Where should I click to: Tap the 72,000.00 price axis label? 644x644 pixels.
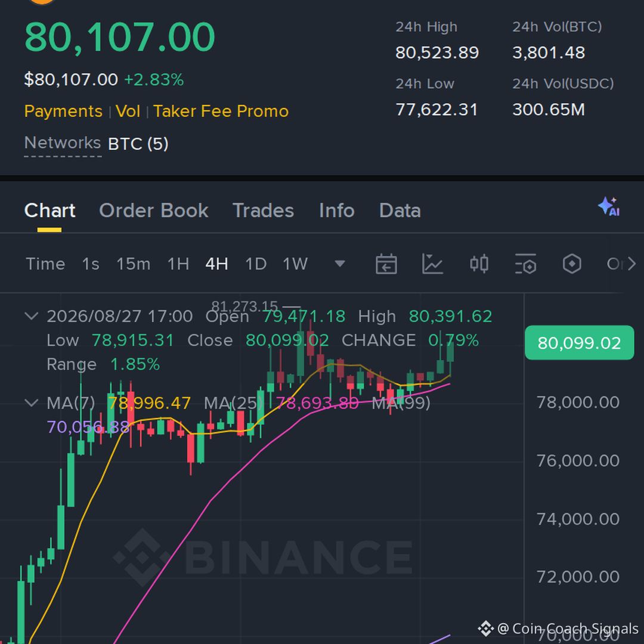(x=578, y=577)
